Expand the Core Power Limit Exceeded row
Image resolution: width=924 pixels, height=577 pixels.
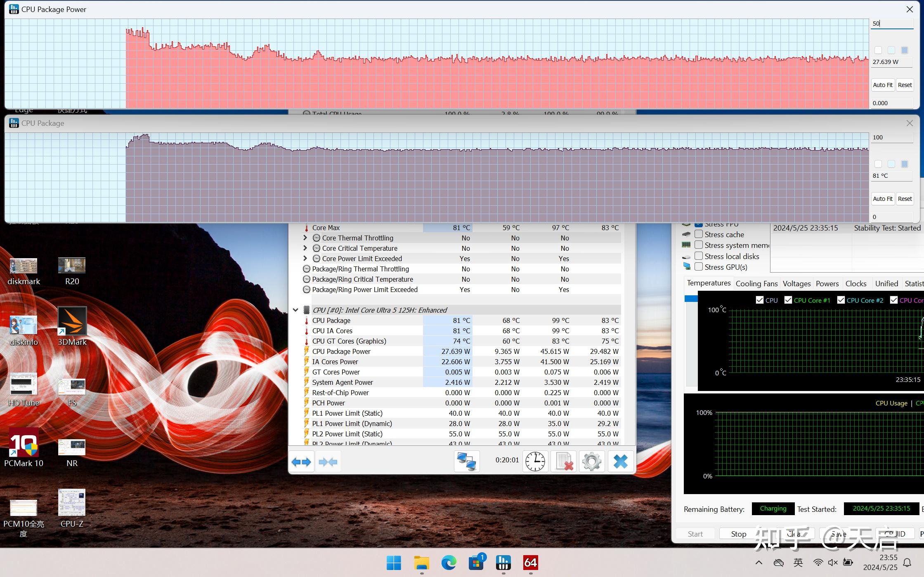point(305,258)
